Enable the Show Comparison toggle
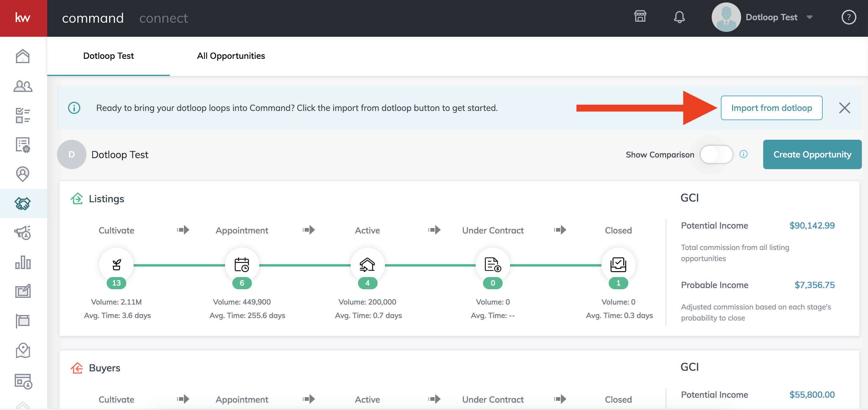 pyautogui.click(x=716, y=154)
